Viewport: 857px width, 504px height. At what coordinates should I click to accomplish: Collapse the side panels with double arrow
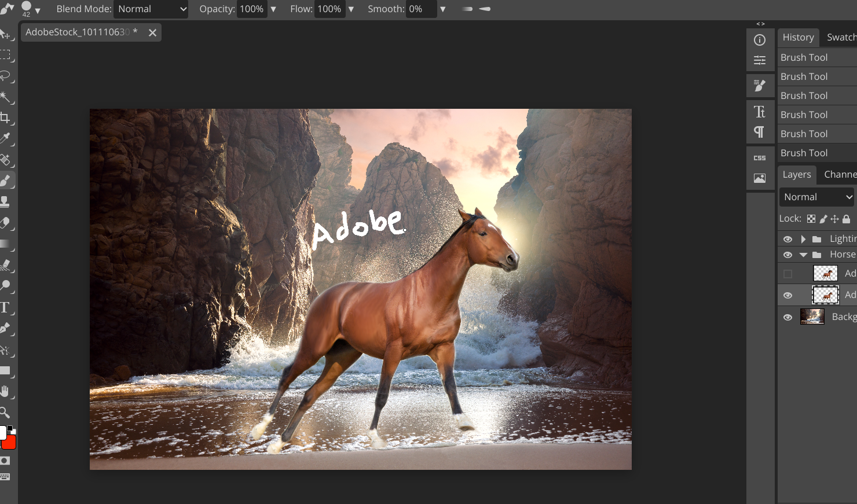coord(760,24)
